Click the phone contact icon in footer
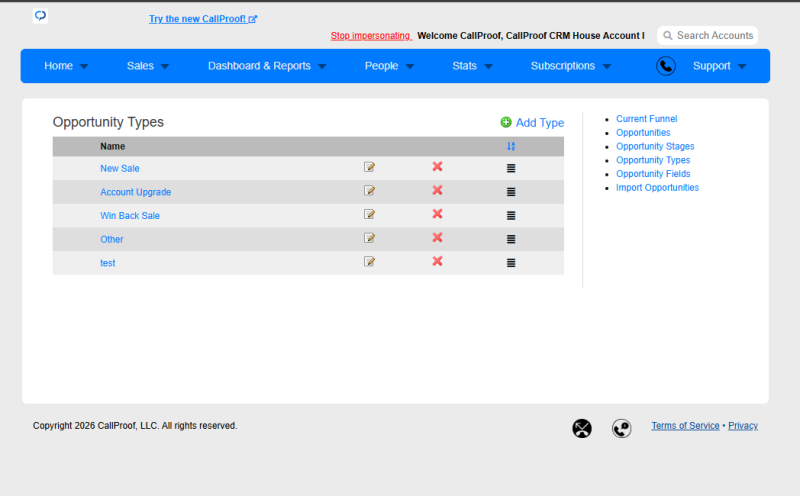The width and height of the screenshot is (800, 496). click(x=621, y=428)
